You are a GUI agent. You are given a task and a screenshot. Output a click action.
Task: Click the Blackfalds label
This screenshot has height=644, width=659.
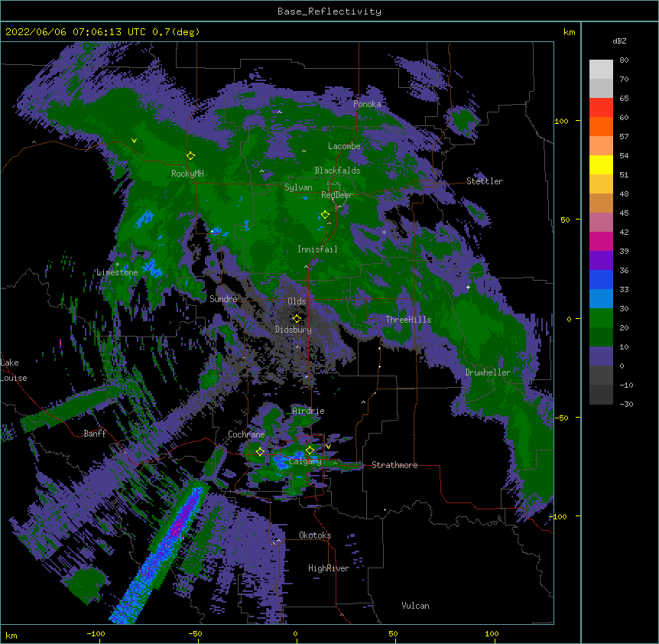(337, 171)
